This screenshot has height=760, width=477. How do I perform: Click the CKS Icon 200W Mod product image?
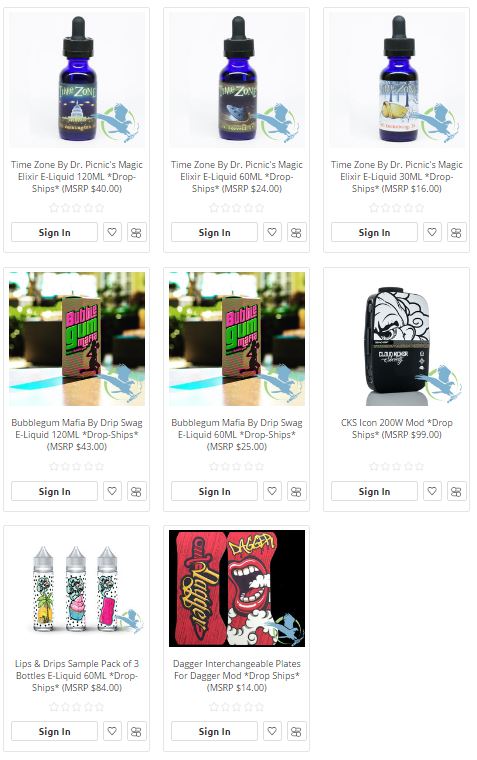pos(397,338)
